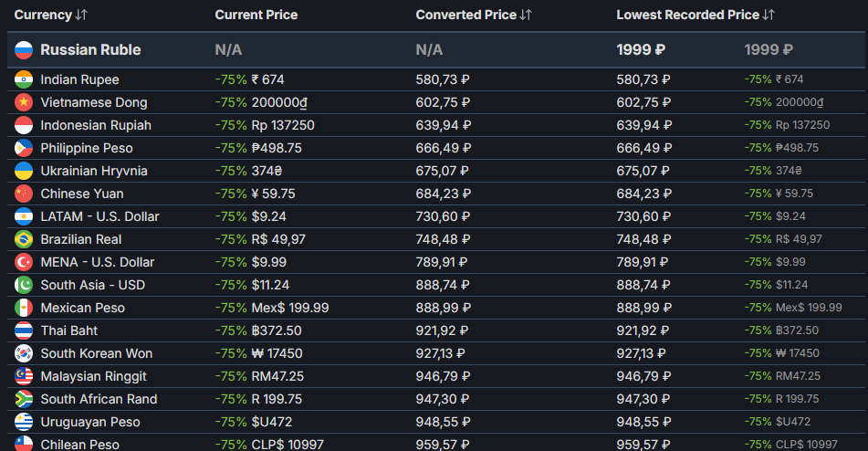Click the Vietnamese flag icon
This screenshot has height=451, width=868.
coord(24,102)
